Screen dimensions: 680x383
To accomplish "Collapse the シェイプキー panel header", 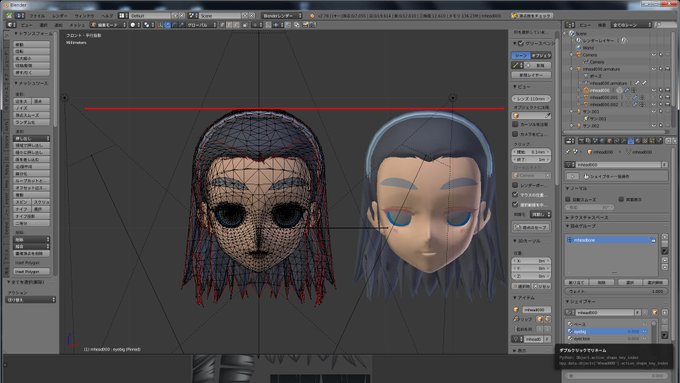I will click(581, 301).
